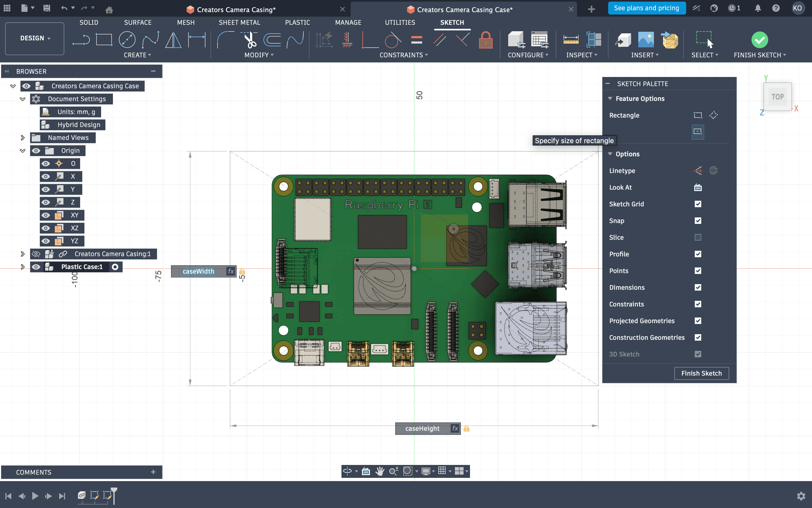
Task: Switch to the MESH tab
Action: [x=186, y=23]
